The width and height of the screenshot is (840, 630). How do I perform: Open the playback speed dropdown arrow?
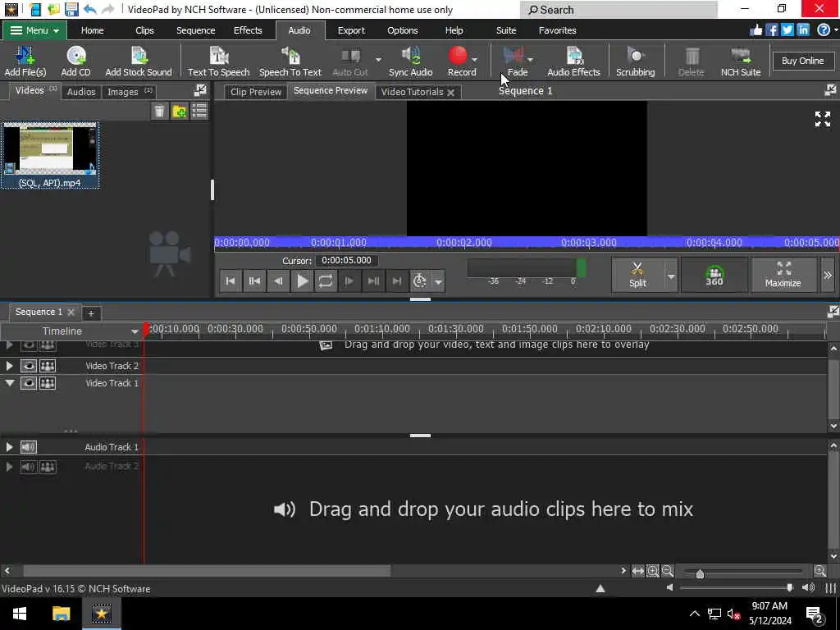(x=438, y=281)
